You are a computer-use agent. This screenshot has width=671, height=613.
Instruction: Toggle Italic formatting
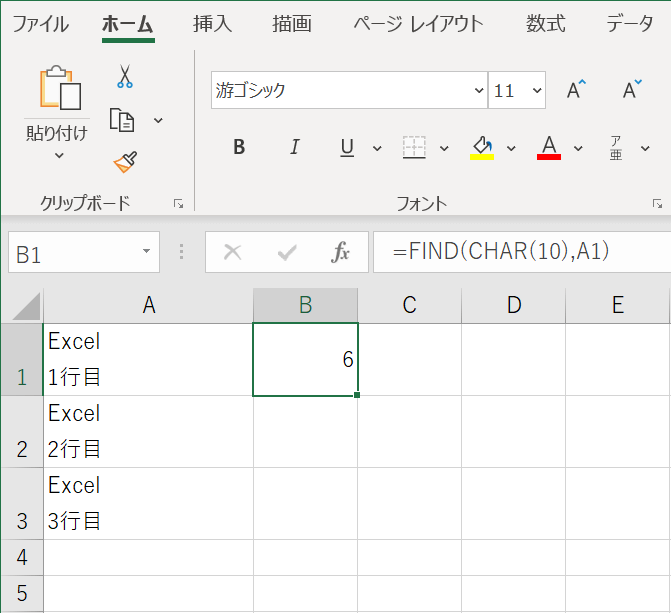pos(294,147)
